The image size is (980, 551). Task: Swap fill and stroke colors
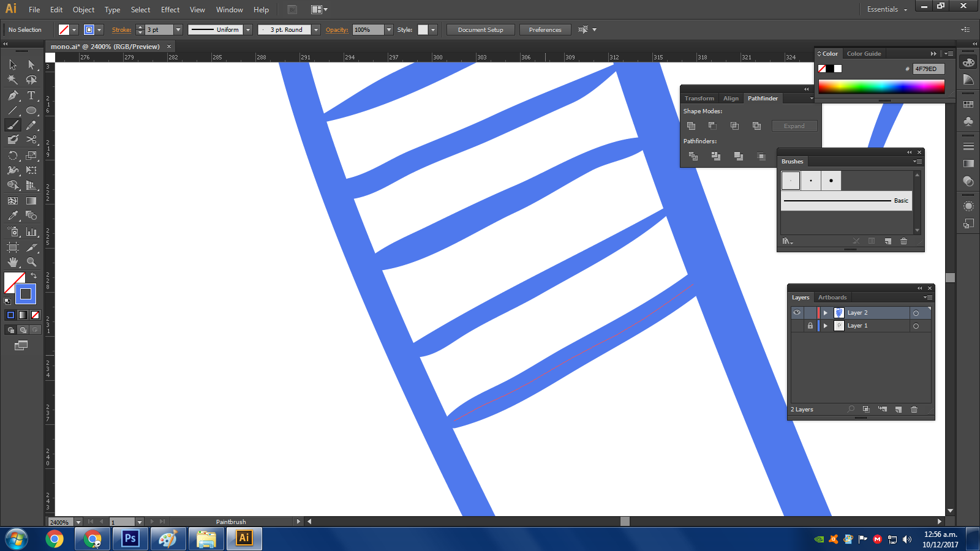(34, 275)
